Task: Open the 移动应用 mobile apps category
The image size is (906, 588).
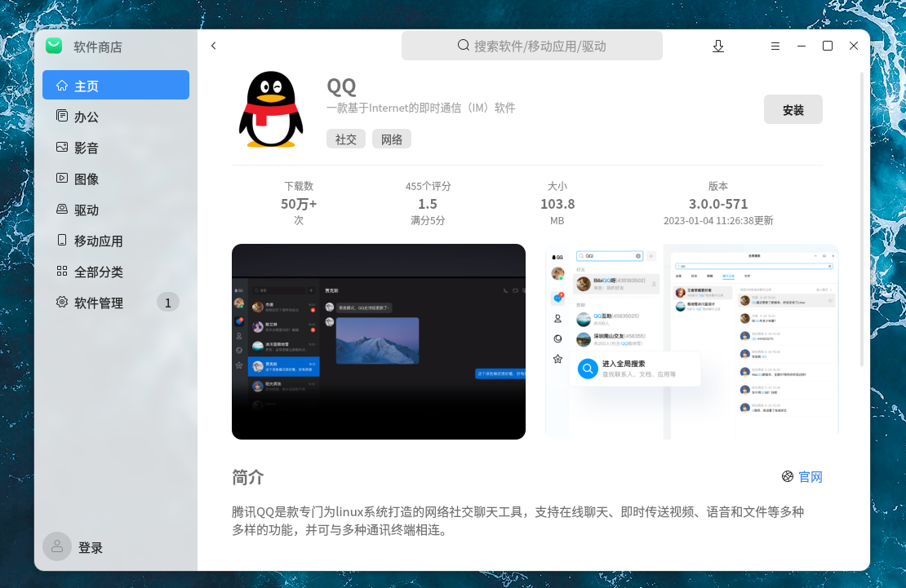Action: click(116, 241)
